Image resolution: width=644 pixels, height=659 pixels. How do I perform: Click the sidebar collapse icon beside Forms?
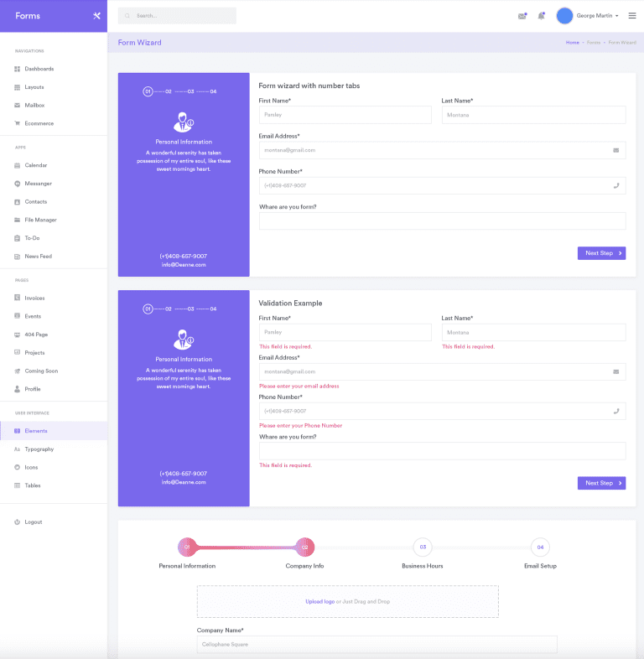pos(97,16)
